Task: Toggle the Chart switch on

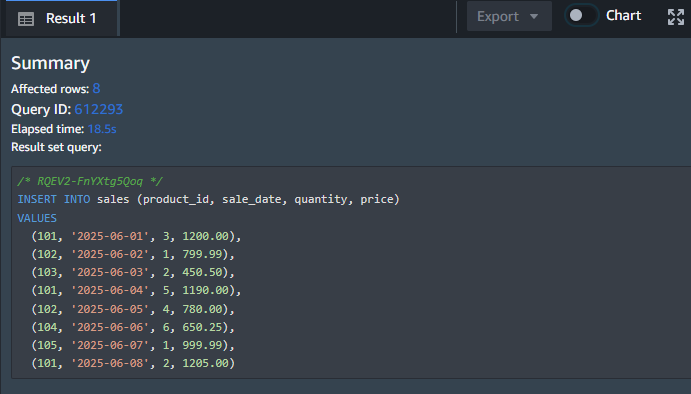Action: tap(581, 15)
